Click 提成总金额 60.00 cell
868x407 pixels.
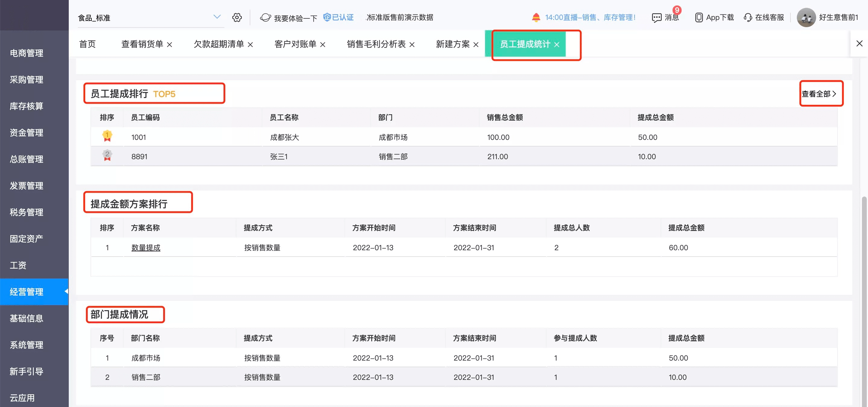point(679,248)
